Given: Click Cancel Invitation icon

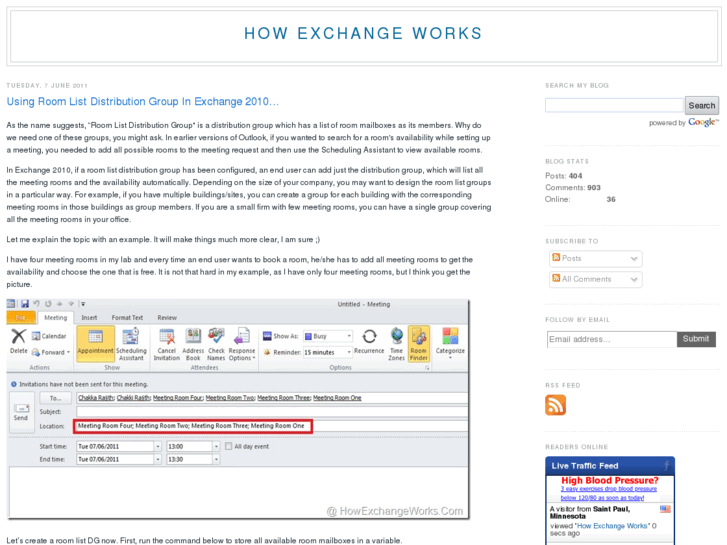Looking at the screenshot, I should [167, 344].
